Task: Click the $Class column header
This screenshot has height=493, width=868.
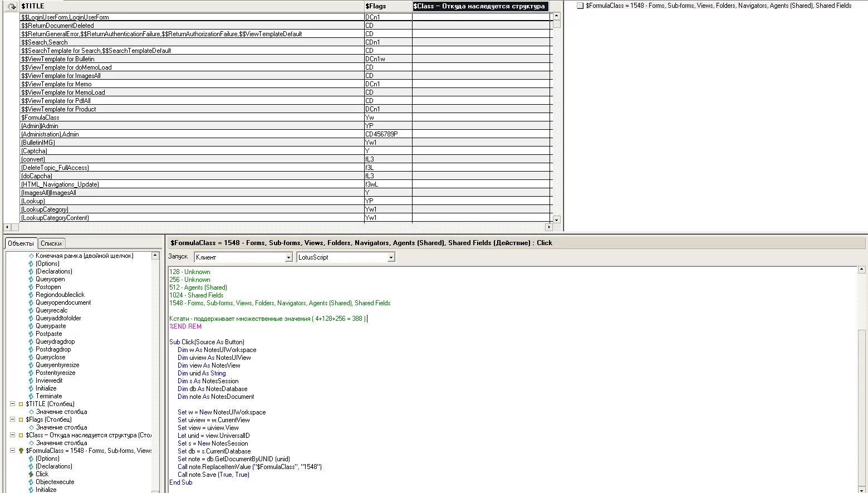Action: tap(480, 6)
